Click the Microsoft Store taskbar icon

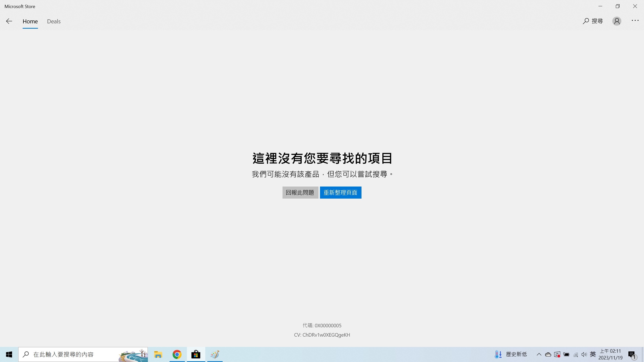coord(196,354)
